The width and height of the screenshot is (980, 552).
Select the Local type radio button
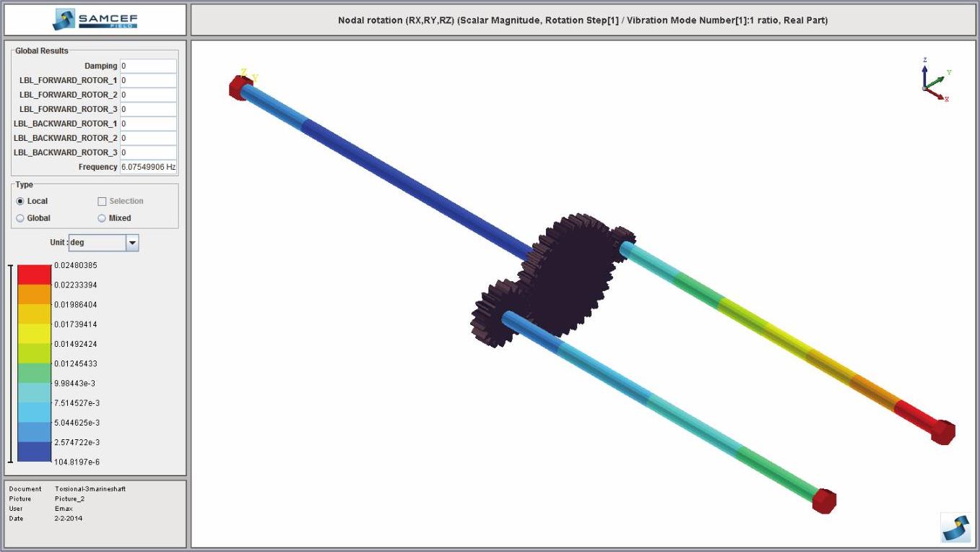point(20,201)
